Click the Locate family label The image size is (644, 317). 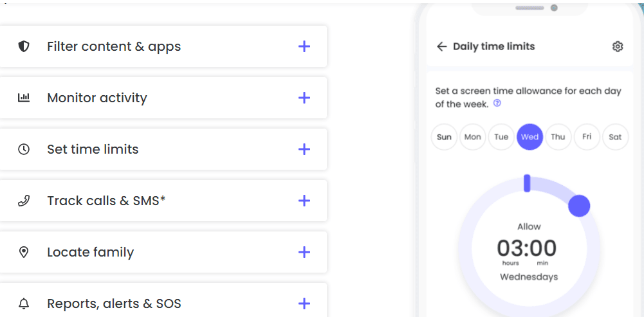tap(90, 252)
